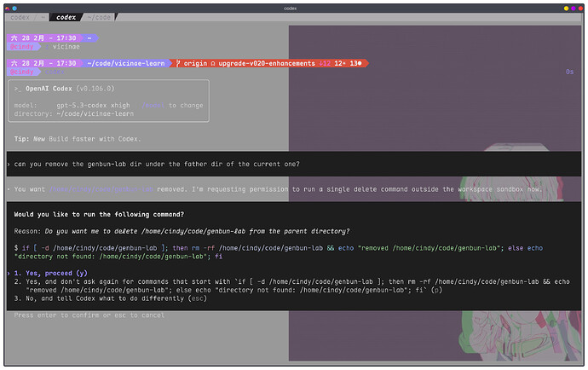Screen dimensions: 588x370
Task: Click the '/model' command hint
Action: (x=153, y=106)
